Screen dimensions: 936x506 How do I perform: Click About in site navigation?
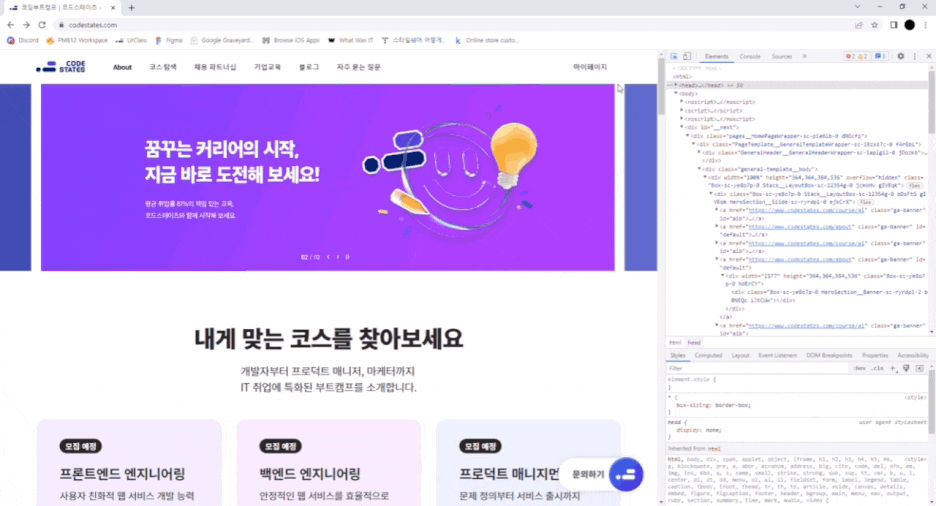tap(122, 67)
